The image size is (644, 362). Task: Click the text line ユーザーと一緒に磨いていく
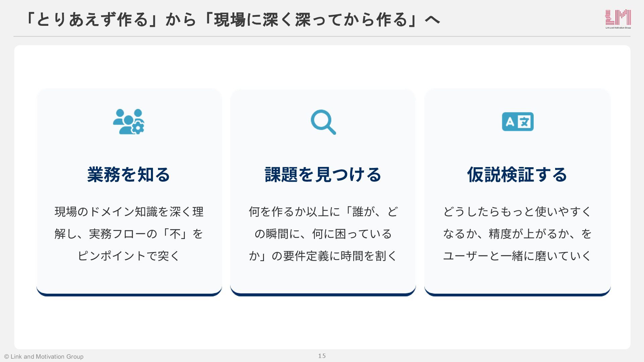pos(517,256)
